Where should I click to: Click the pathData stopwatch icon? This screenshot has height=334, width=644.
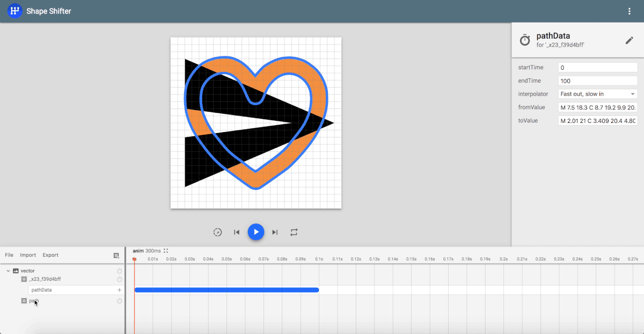524,40
